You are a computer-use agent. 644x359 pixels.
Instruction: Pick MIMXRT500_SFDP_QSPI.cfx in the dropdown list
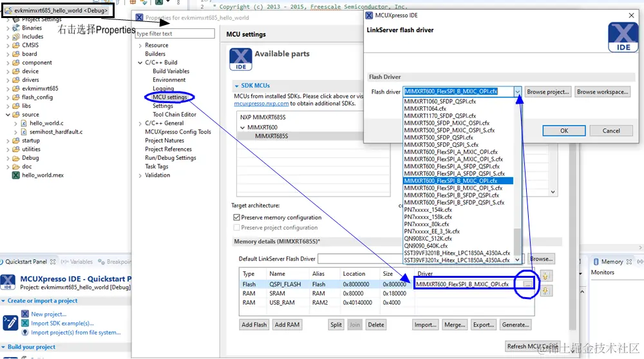pos(439,137)
